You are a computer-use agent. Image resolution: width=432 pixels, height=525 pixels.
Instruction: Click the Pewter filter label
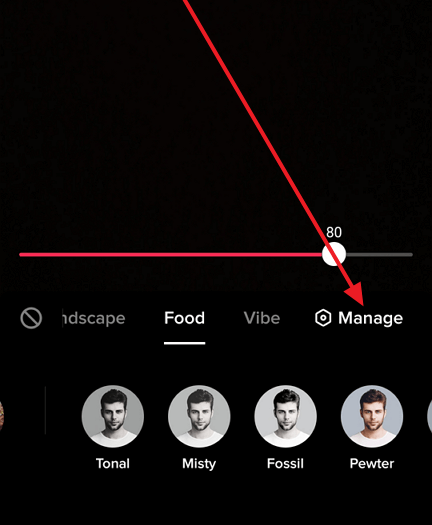tap(372, 464)
